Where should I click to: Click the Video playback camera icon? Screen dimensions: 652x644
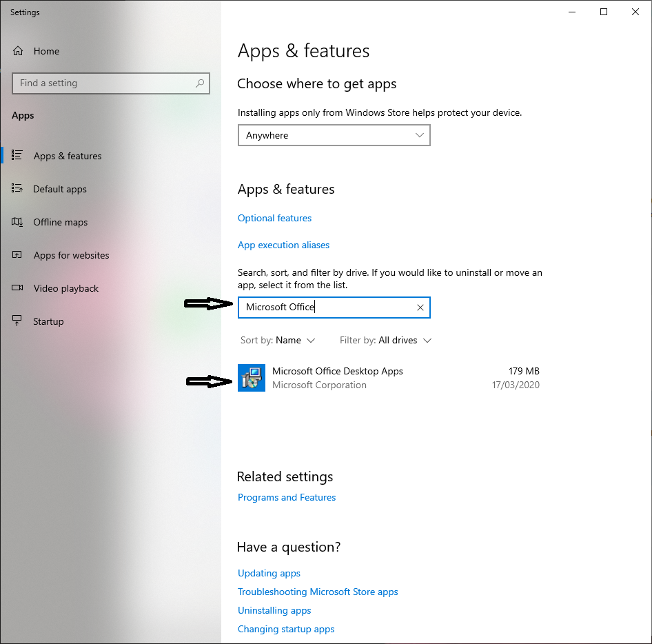[x=17, y=288]
